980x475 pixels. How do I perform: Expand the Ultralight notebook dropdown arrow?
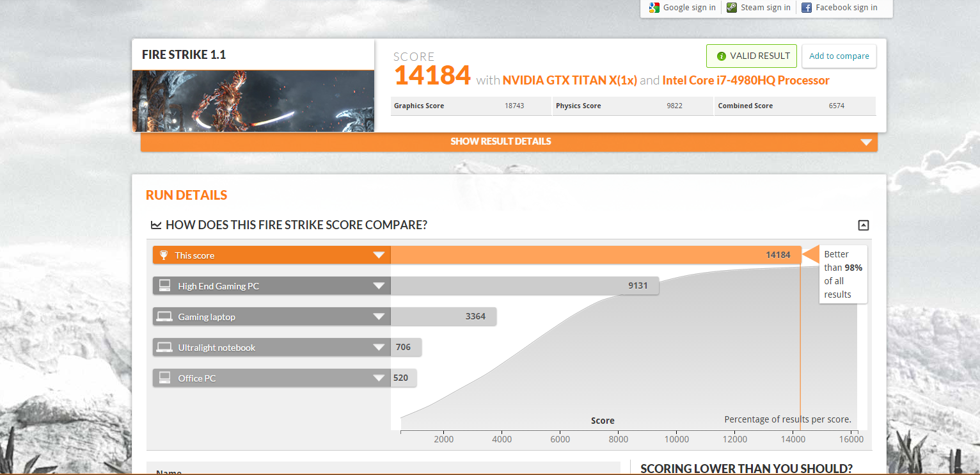pos(379,347)
